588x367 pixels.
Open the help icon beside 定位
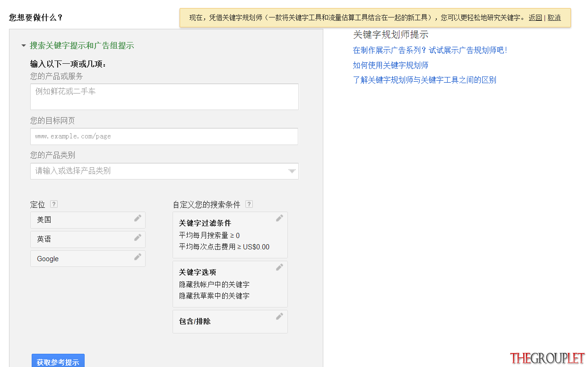(54, 204)
